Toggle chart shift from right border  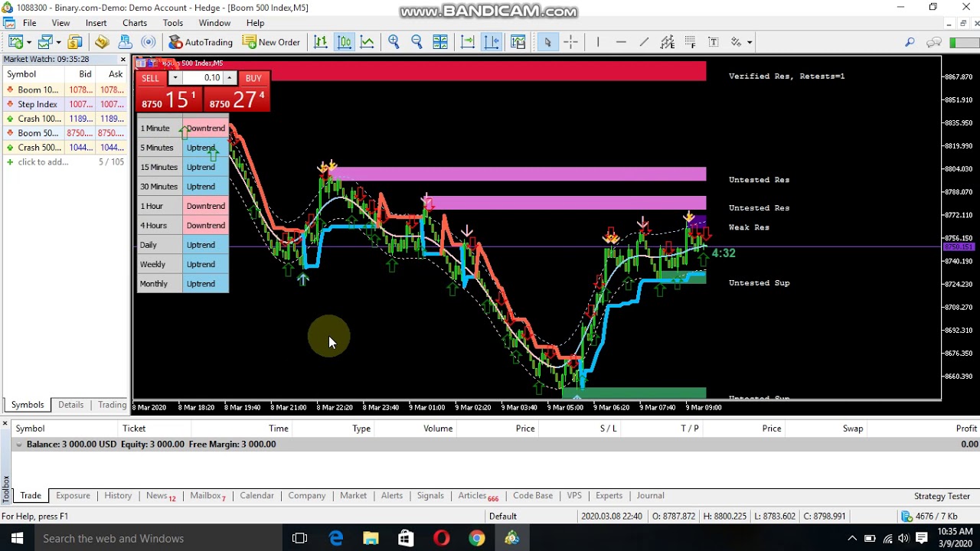(x=492, y=42)
